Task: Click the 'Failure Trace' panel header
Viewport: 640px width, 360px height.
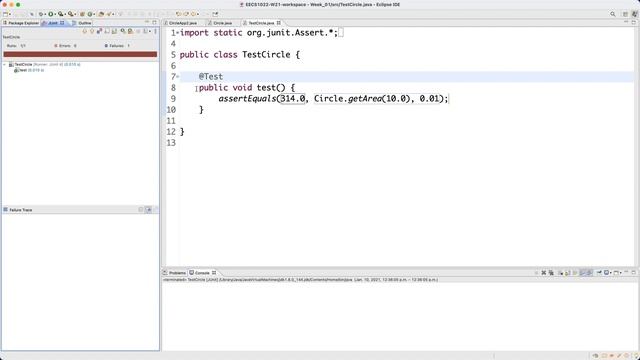Action: click(x=20, y=210)
